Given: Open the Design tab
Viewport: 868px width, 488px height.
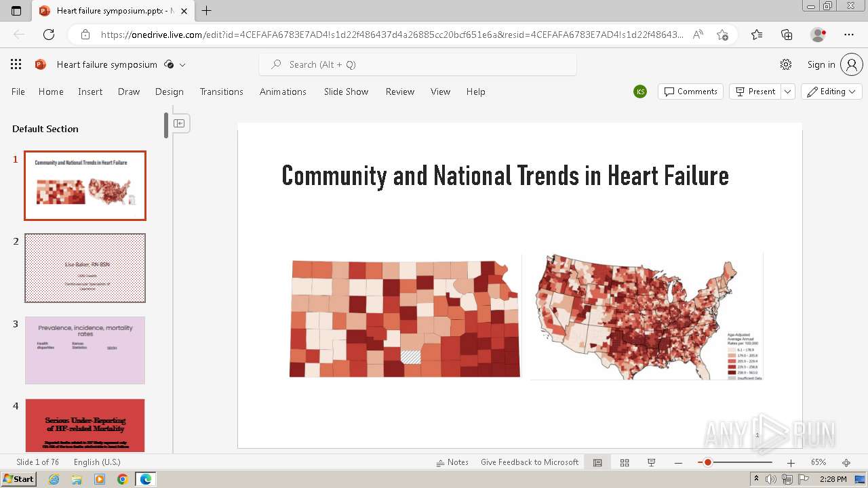Looking at the screenshot, I should point(170,91).
